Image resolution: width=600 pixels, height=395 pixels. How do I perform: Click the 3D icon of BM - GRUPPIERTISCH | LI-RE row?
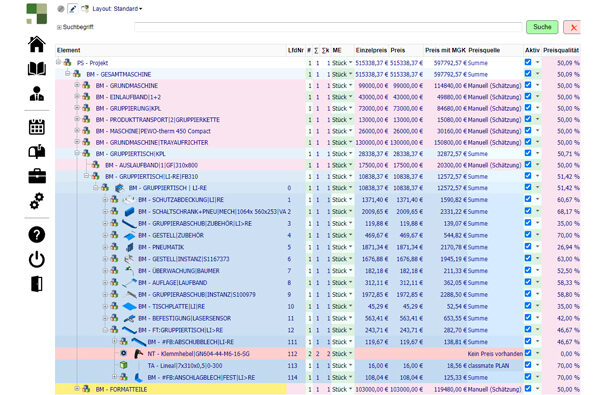pyautogui.click(x=119, y=188)
